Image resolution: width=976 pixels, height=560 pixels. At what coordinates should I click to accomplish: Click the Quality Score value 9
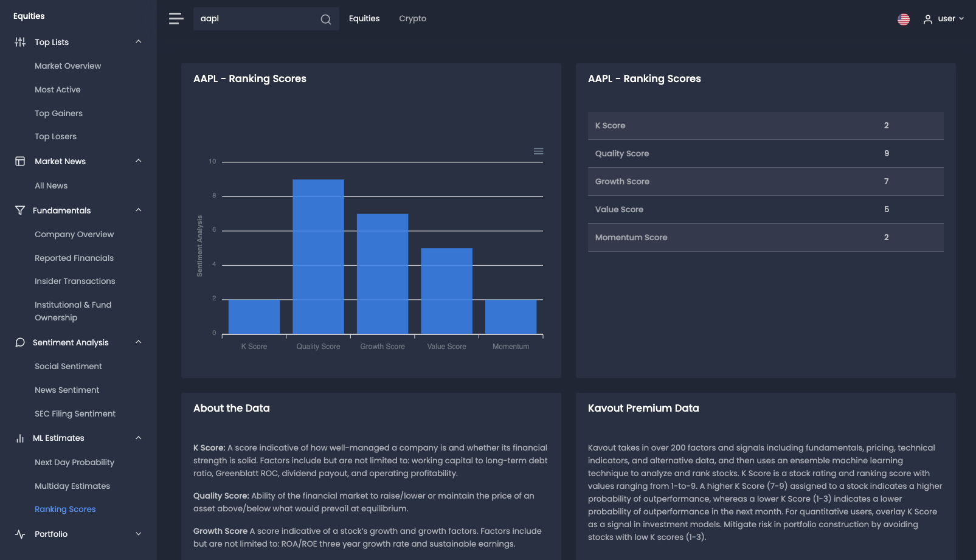(x=887, y=154)
